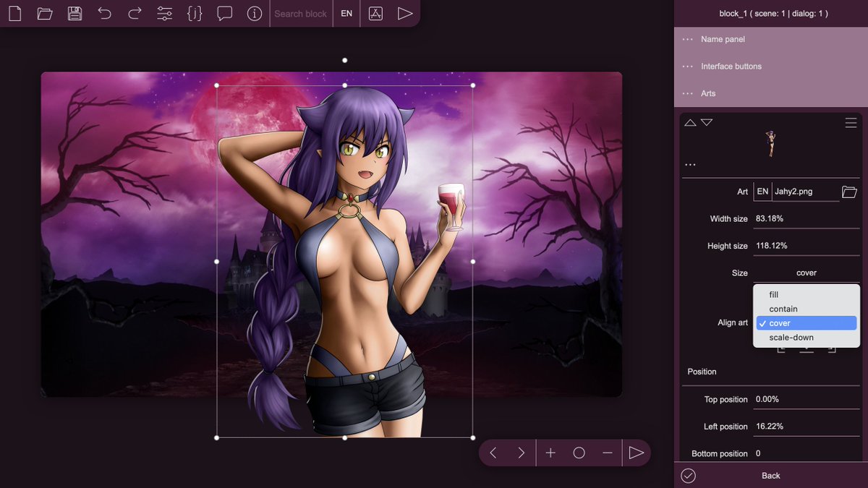Save project with floppy disk icon
868x488 pixels.
75,13
